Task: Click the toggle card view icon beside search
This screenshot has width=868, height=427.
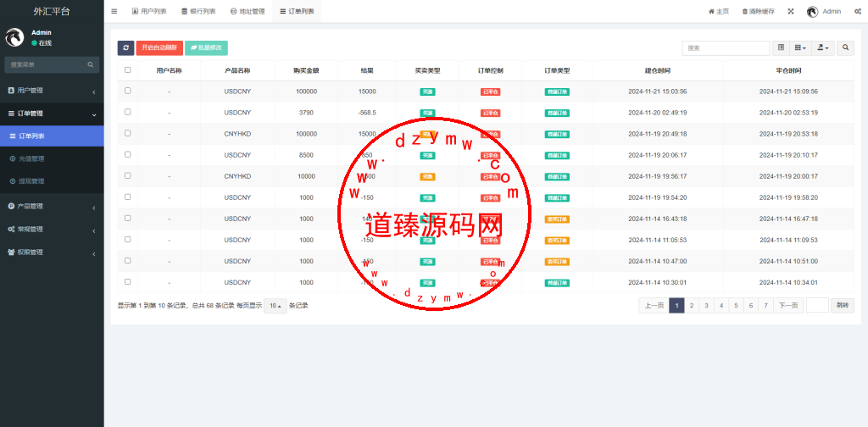Action: click(781, 48)
